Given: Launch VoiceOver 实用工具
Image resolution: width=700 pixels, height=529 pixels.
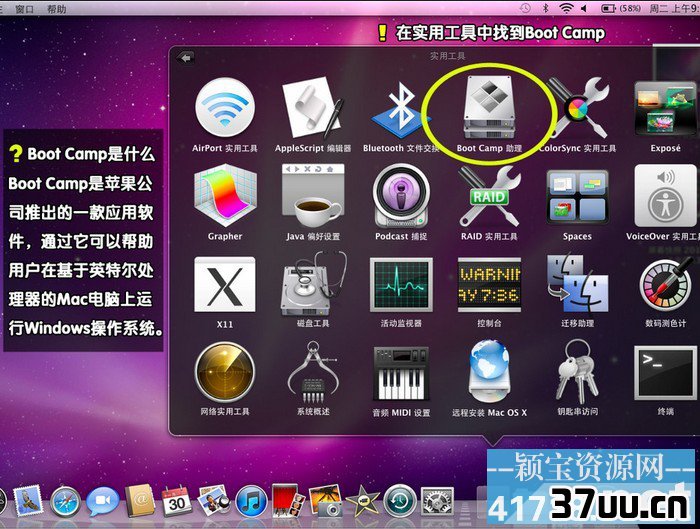Looking at the screenshot, I should [665, 196].
